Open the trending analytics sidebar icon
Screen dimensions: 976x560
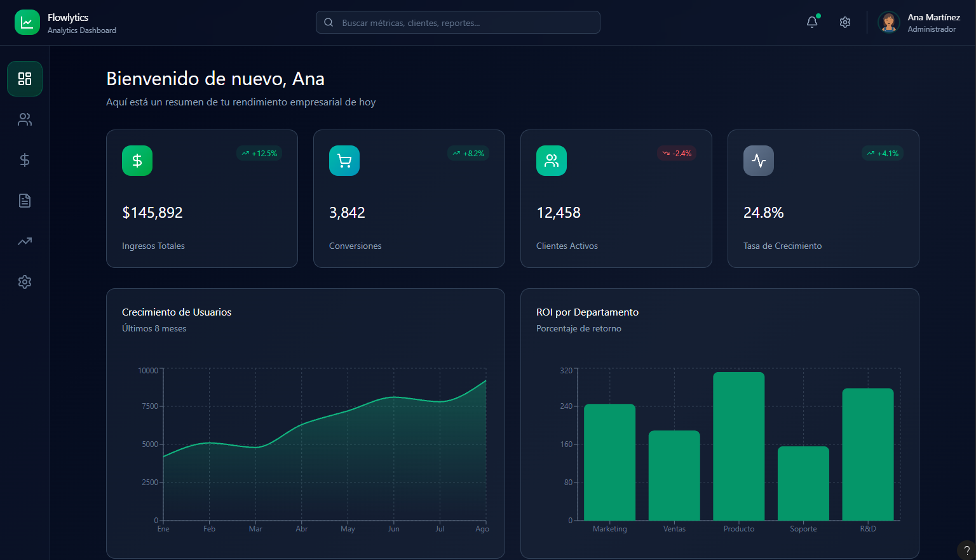click(25, 241)
